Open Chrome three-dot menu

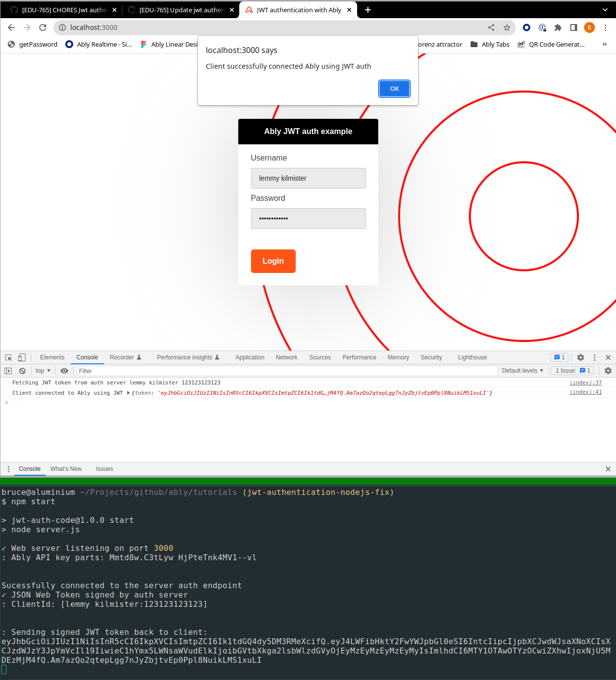pyautogui.click(x=605, y=27)
